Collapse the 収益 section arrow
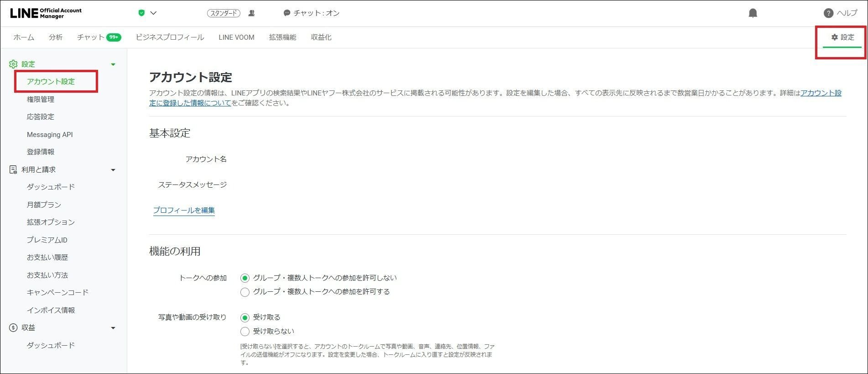Image resolution: width=868 pixels, height=374 pixels. tap(113, 328)
